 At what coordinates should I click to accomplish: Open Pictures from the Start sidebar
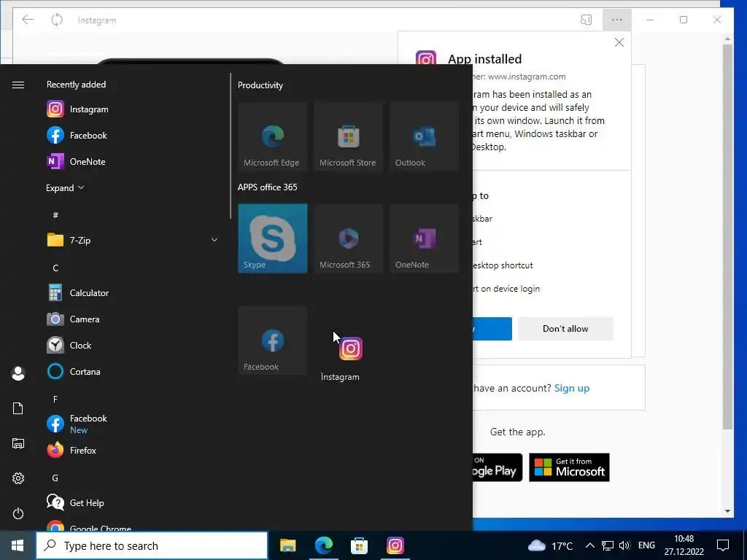pyautogui.click(x=18, y=443)
